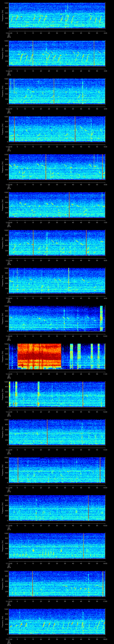The width and height of the screenshot is (114, 644).
Task: Click the Frequency (Hz) axis label of the 12:16:00 panel
Action: (3, 584)
